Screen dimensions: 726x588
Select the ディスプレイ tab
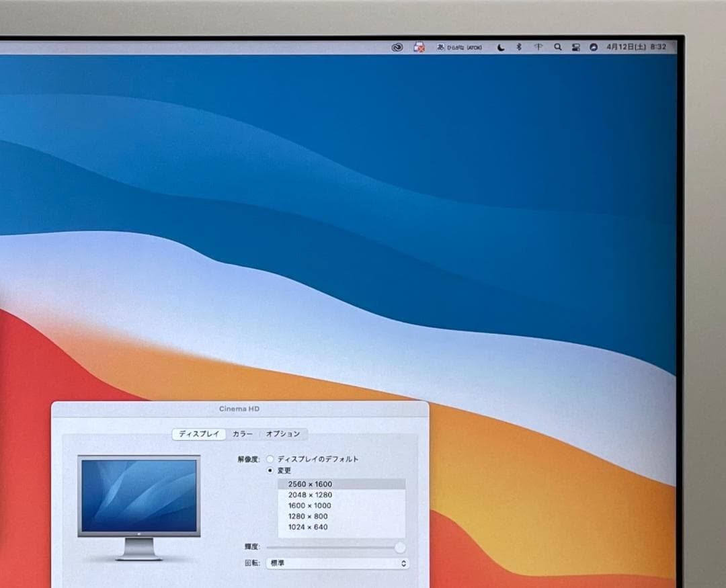(x=198, y=434)
